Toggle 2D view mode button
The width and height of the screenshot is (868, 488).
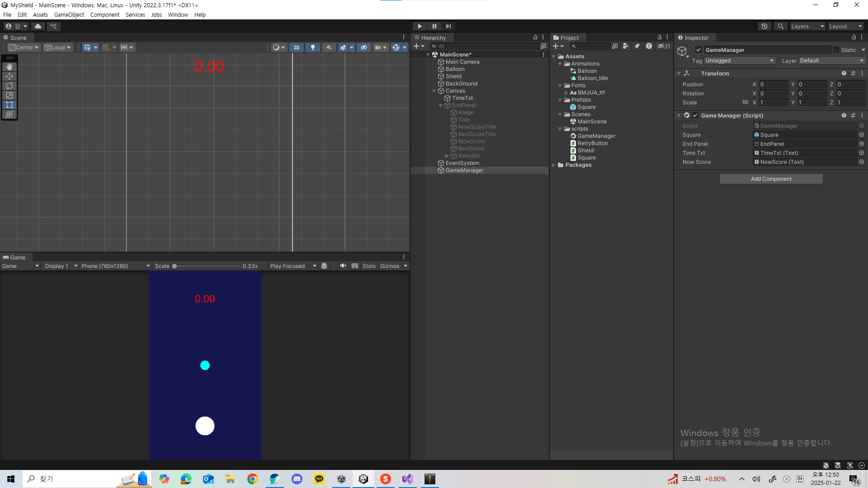(x=297, y=47)
